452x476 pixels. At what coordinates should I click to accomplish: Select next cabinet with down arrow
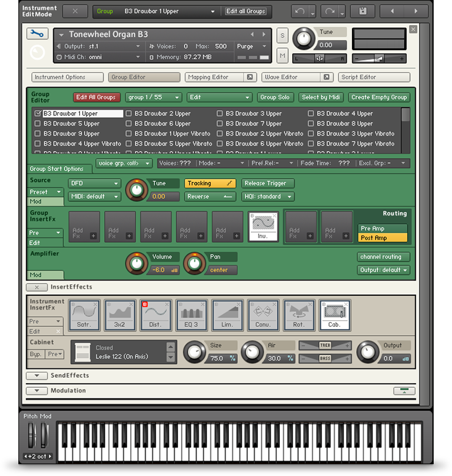point(171,358)
